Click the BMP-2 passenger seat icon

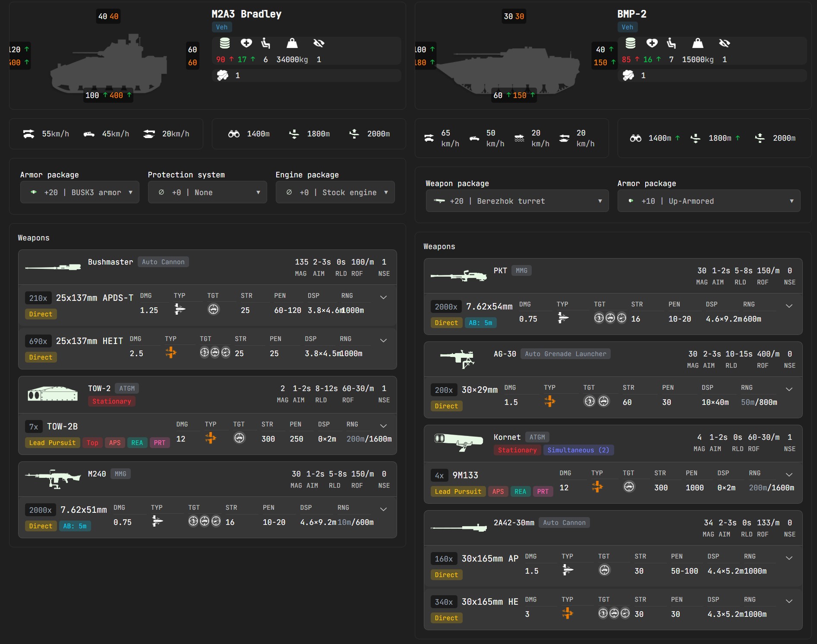672,43
